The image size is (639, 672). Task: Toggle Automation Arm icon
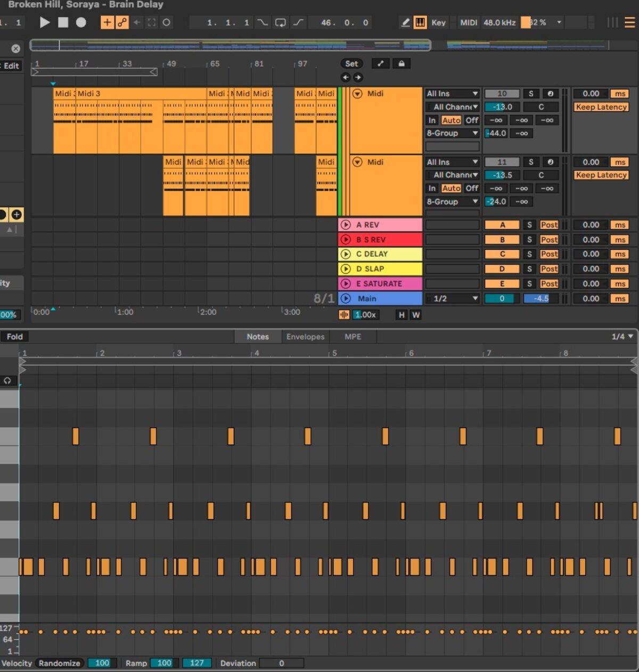click(x=122, y=22)
